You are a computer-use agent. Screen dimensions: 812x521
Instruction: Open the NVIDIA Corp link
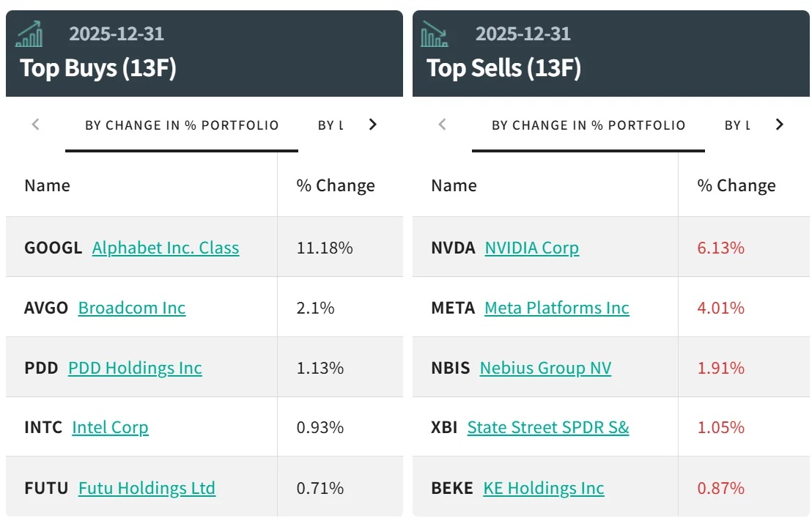(532, 248)
